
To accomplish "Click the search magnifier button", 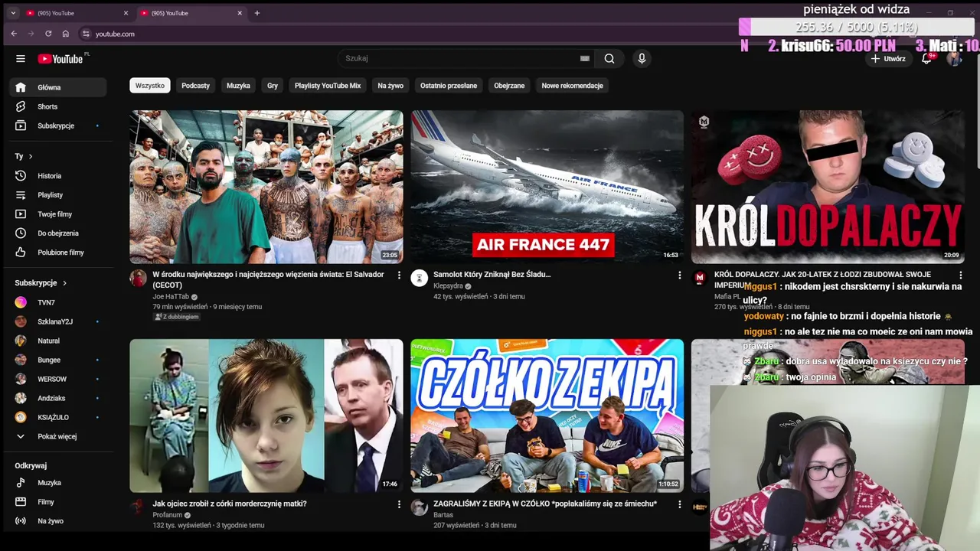I will 609,58.
